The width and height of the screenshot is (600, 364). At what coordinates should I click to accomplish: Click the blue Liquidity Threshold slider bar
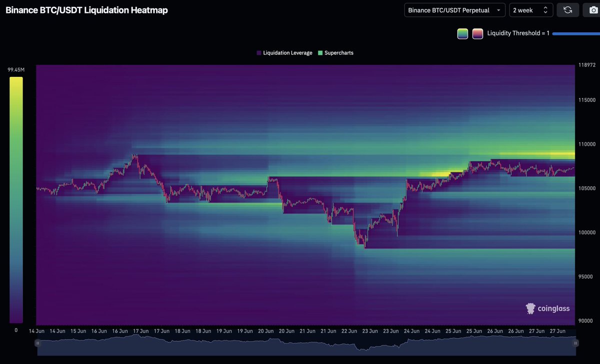575,33
